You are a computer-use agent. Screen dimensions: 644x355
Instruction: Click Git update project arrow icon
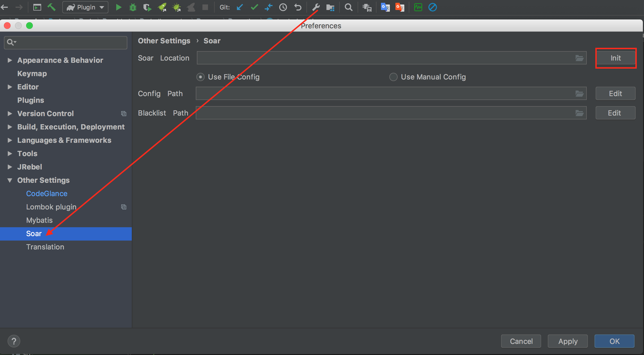[x=240, y=7]
